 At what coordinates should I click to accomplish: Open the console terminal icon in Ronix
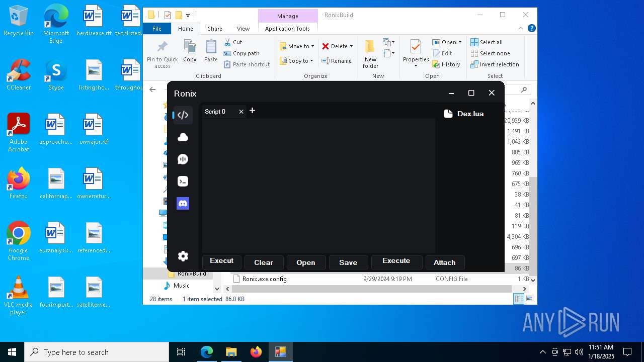pyautogui.click(x=183, y=182)
